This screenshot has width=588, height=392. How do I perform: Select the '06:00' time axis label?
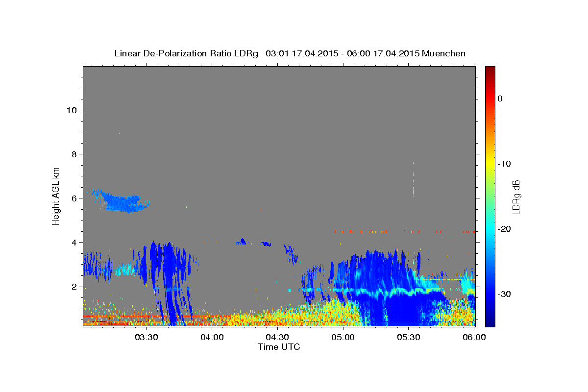474,337
